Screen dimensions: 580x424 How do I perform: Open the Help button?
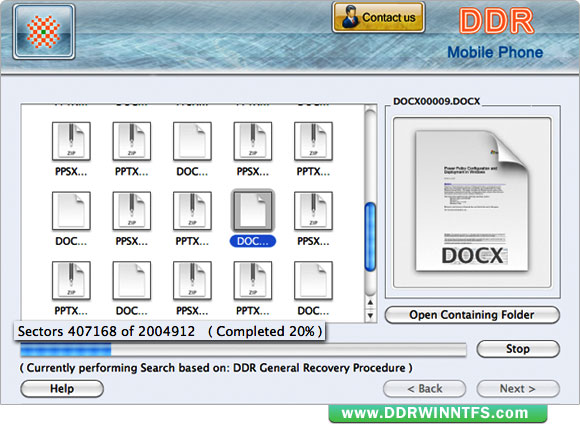(62, 389)
